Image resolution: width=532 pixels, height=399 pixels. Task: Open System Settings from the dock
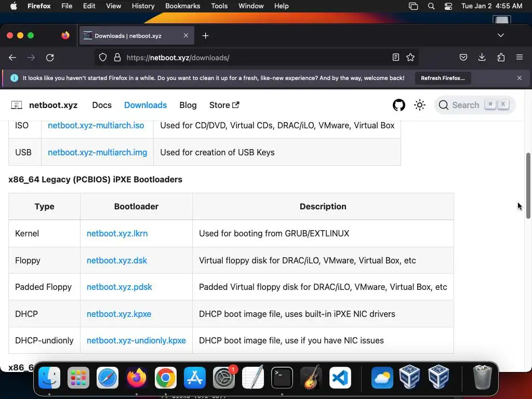coord(224,378)
